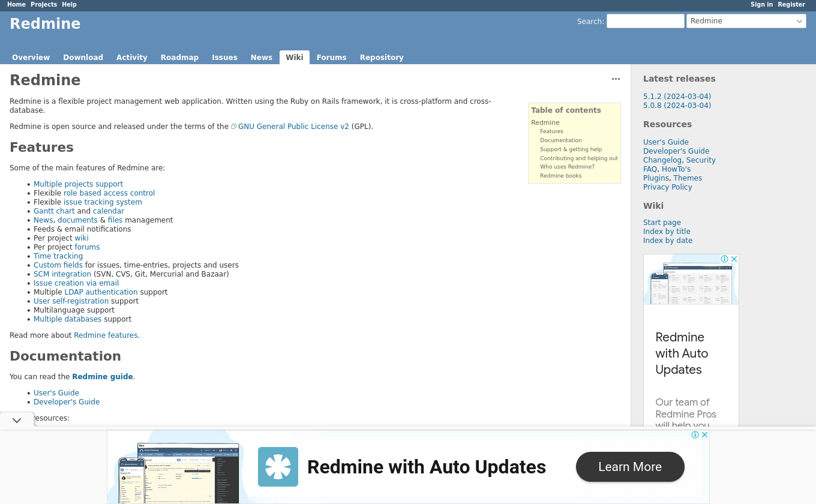Open the Changelog link
The height and width of the screenshot is (504, 816).
(x=662, y=160)
